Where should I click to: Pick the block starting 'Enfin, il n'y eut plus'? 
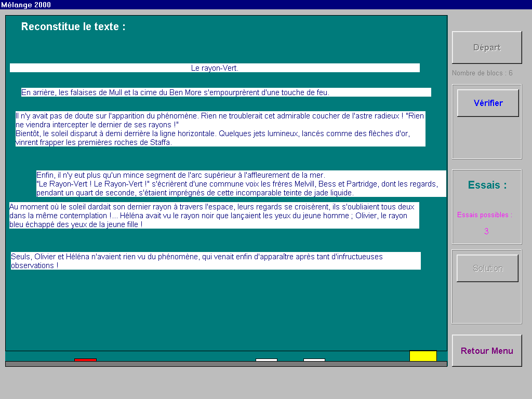241,184
